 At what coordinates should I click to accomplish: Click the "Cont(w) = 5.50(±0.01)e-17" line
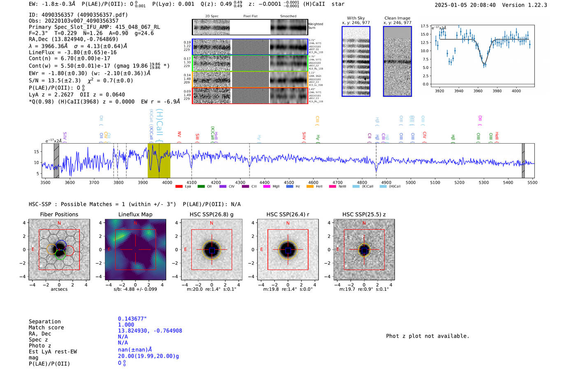pos(99,65)
